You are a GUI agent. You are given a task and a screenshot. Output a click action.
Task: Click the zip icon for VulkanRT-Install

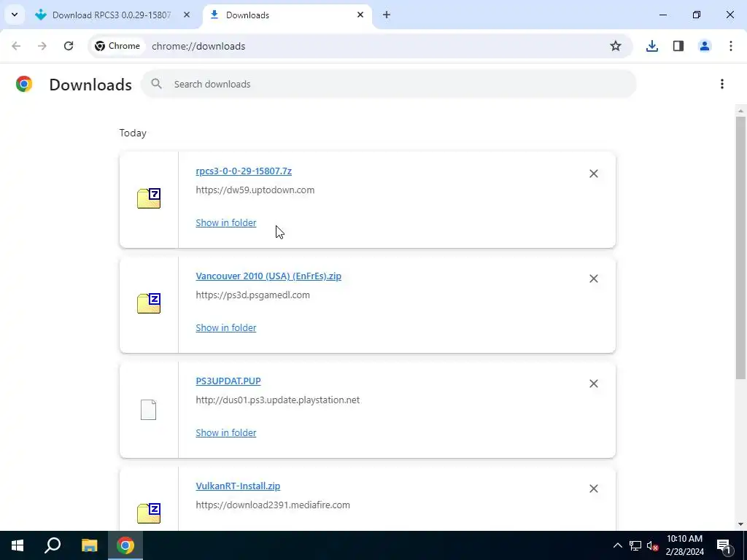[x=149, y=513]
